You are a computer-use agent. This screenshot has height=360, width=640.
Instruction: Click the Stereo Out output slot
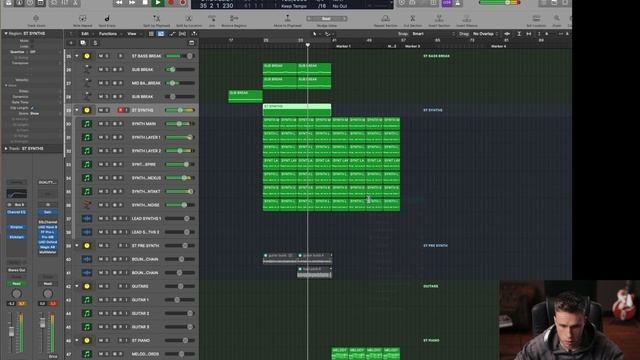(x=16, y=270)
